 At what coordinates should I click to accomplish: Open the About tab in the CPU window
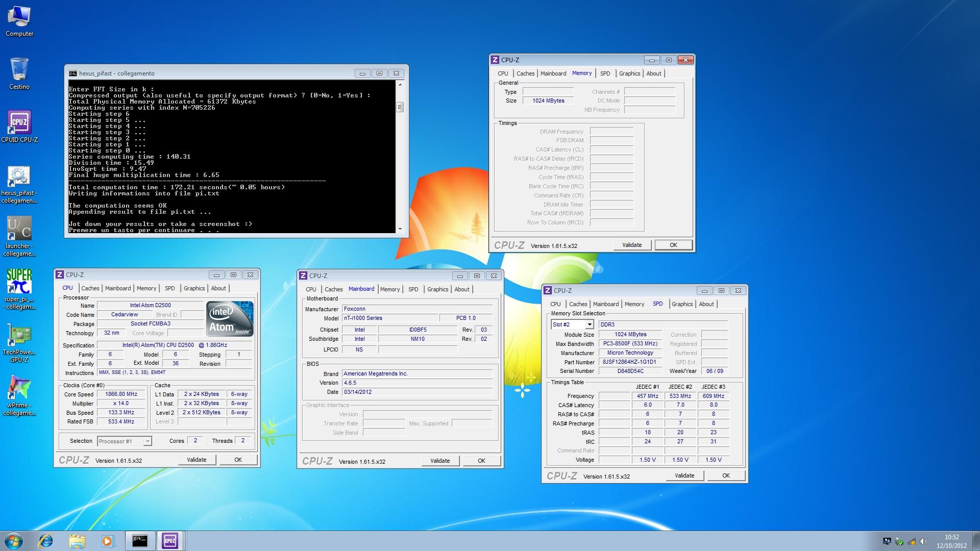[x=218, y=289]
